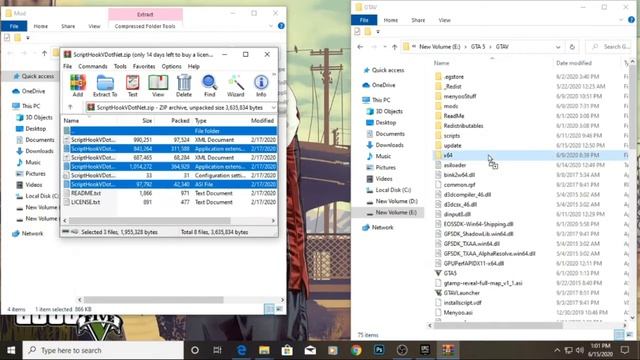Click taskbar search box

103,350
